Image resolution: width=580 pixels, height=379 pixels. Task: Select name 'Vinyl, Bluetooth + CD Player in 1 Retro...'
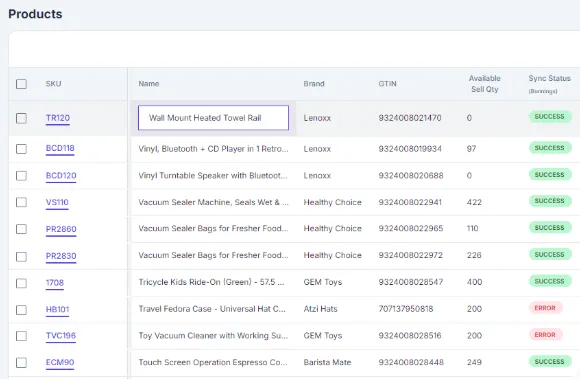[213, 149]
